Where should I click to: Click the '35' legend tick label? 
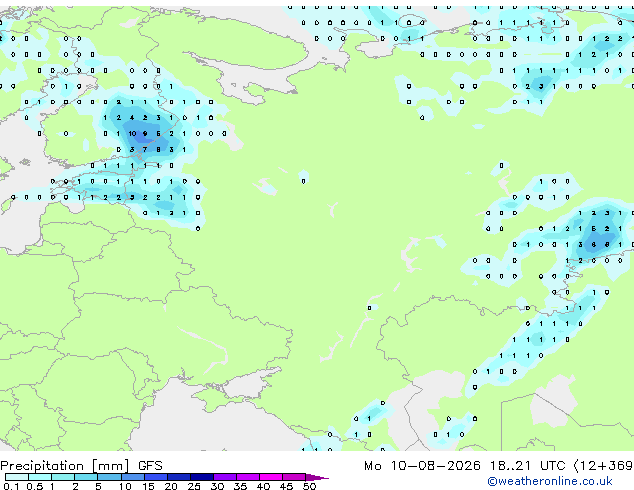point(240,486)
